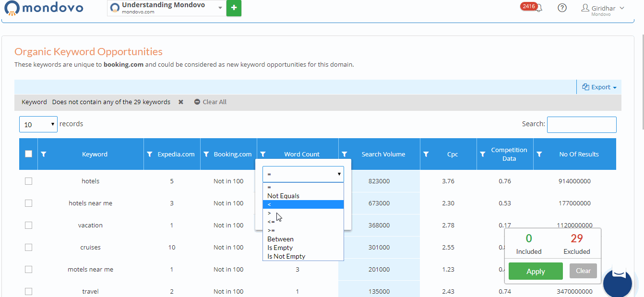Click the keyword cell 'cruises'
The image size is (644, 297).
91,247
